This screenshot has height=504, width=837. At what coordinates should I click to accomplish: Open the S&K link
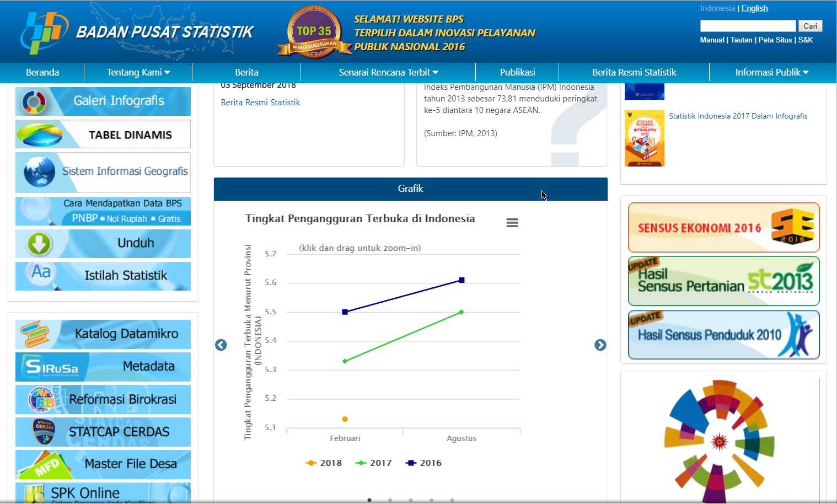pos(806,40)
